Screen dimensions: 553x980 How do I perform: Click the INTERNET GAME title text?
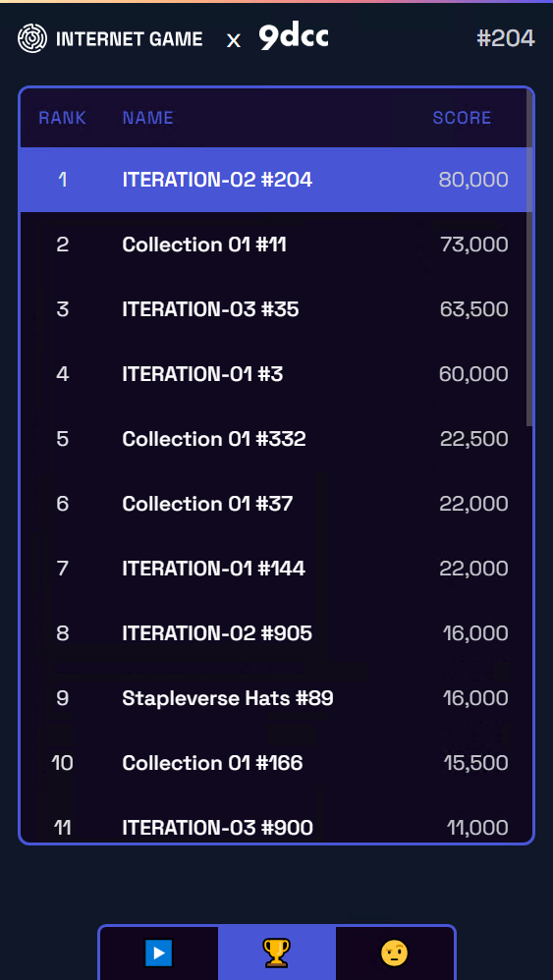coord(130,39)
